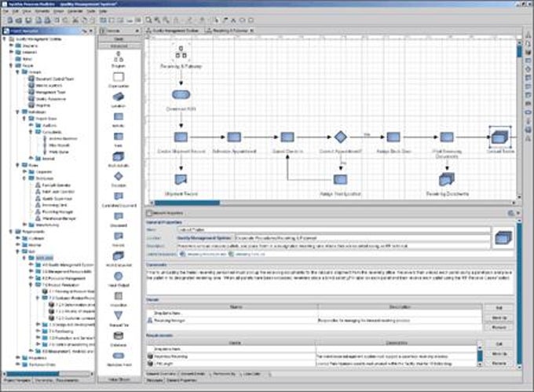Pick the rounded terminator shape at palette bottom
This screenshot has width=534, height=392.
(118, 356)
